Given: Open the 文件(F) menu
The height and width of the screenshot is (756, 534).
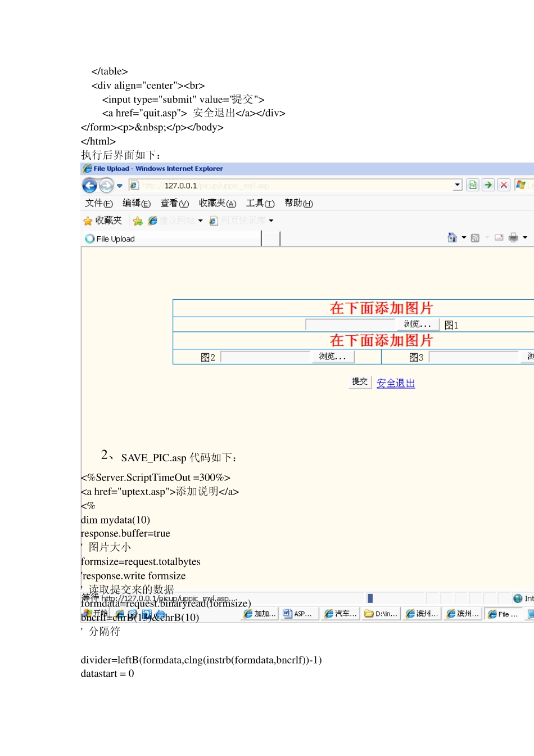Looking at the screenshot, I should (x=99, y=203).
